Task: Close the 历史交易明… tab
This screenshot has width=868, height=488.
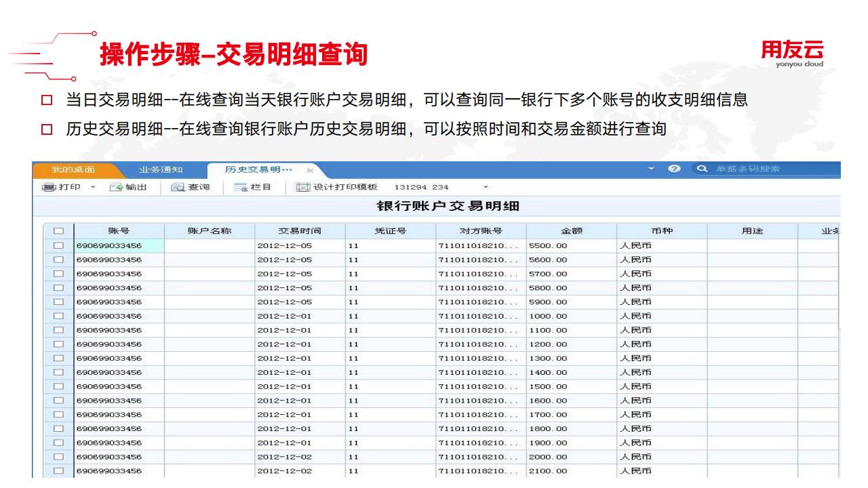Action: tap(309, 169)
